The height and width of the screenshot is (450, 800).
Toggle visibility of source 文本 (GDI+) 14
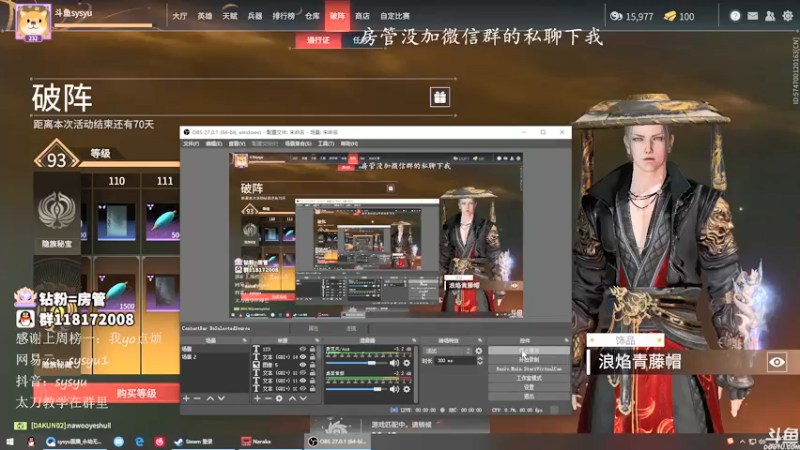point(303,357)
